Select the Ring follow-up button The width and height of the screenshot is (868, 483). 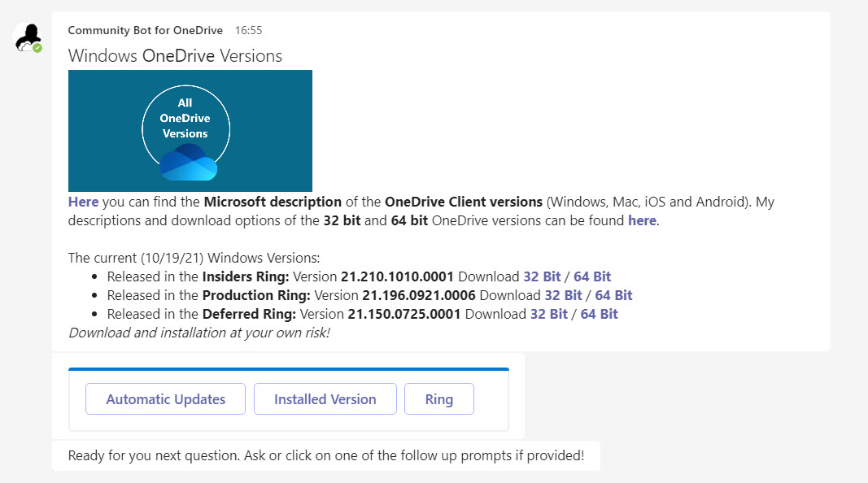pyautogui.click(x=438, y=399)
